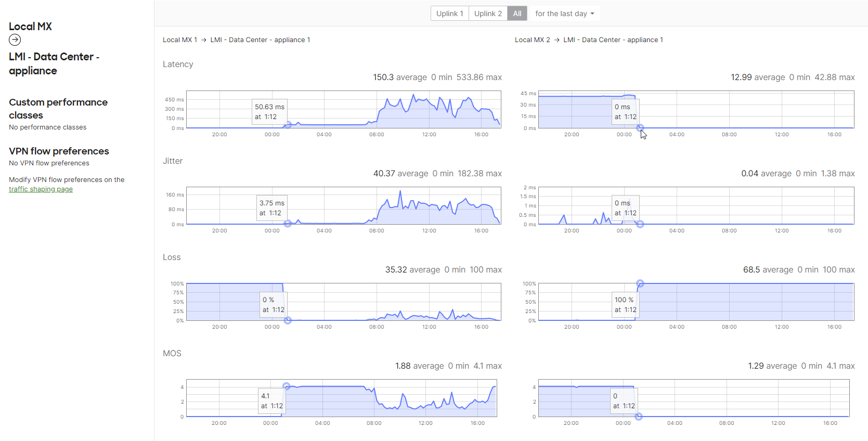Click the data point marker on Local MX 2 Jitter chart
Screen dimensions: 868x441
[x=640, y=224]
